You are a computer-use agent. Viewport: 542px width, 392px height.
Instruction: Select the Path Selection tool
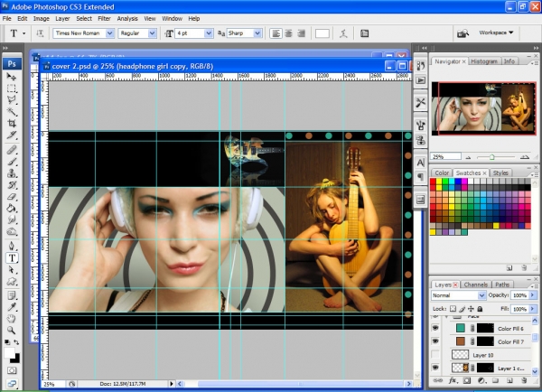tap(12, 270)
